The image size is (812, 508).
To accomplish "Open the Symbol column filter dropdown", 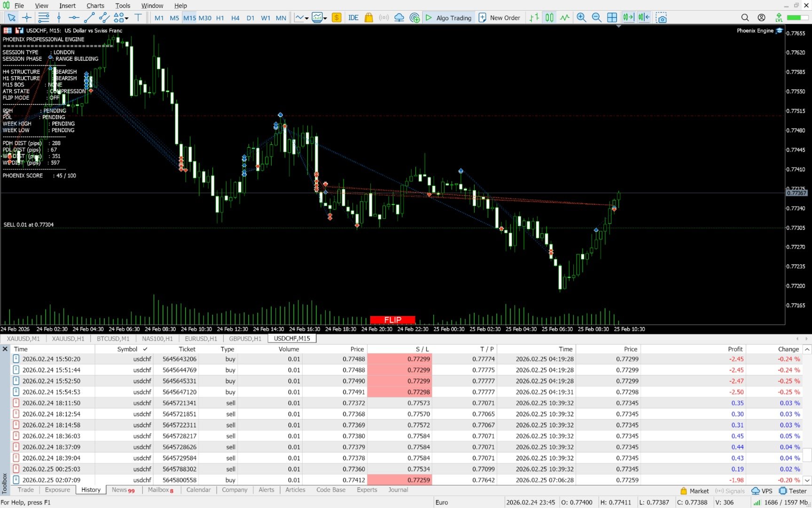I will 145,349.
